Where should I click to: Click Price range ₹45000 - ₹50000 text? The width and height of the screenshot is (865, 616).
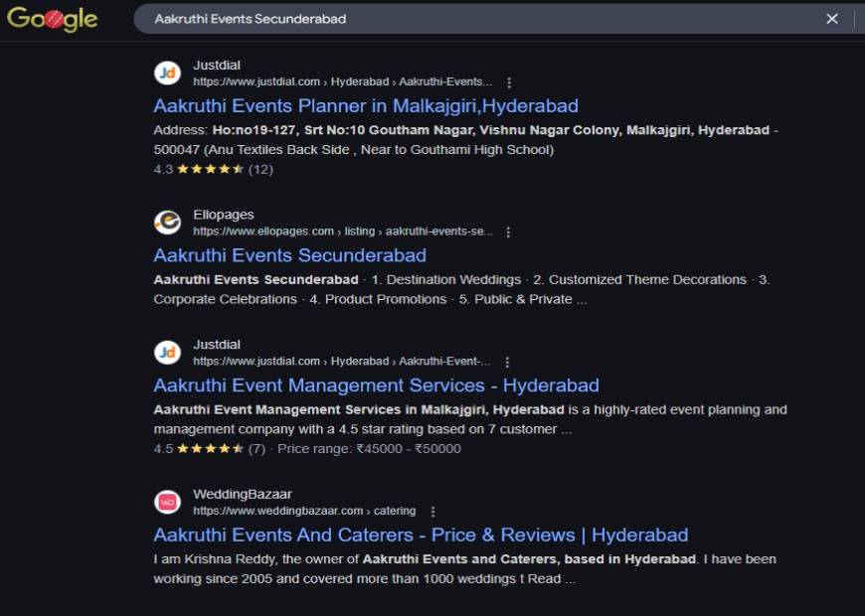click(369, 448)
